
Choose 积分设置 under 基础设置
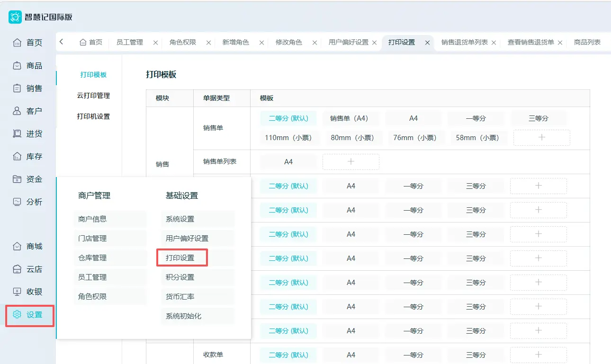198,277
